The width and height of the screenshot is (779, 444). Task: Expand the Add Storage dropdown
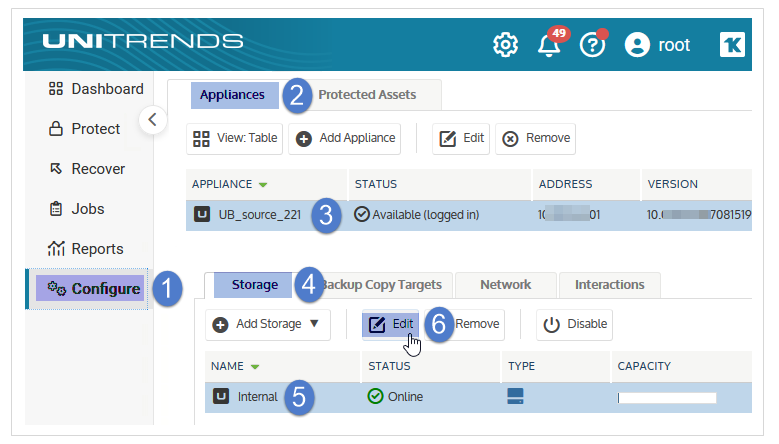click(268, 324)
